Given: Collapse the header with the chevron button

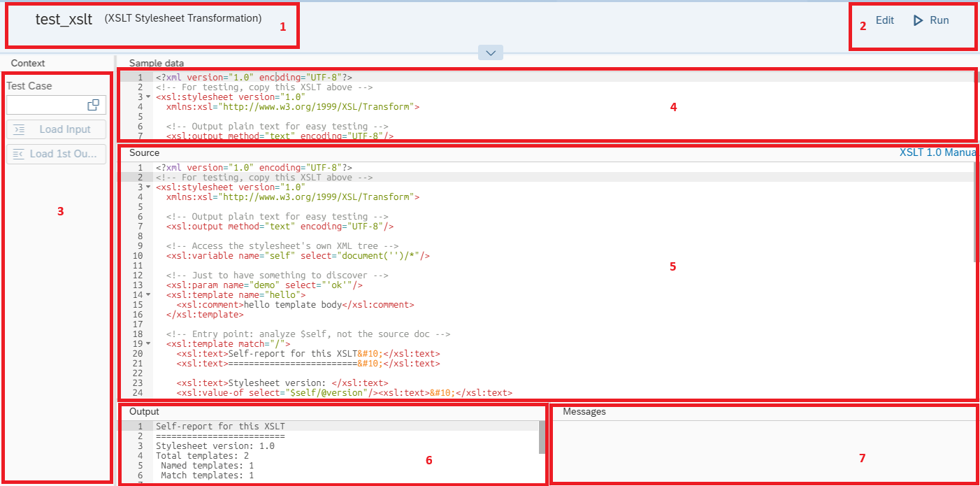Looking at the screenshot, I should coord(490,52).
